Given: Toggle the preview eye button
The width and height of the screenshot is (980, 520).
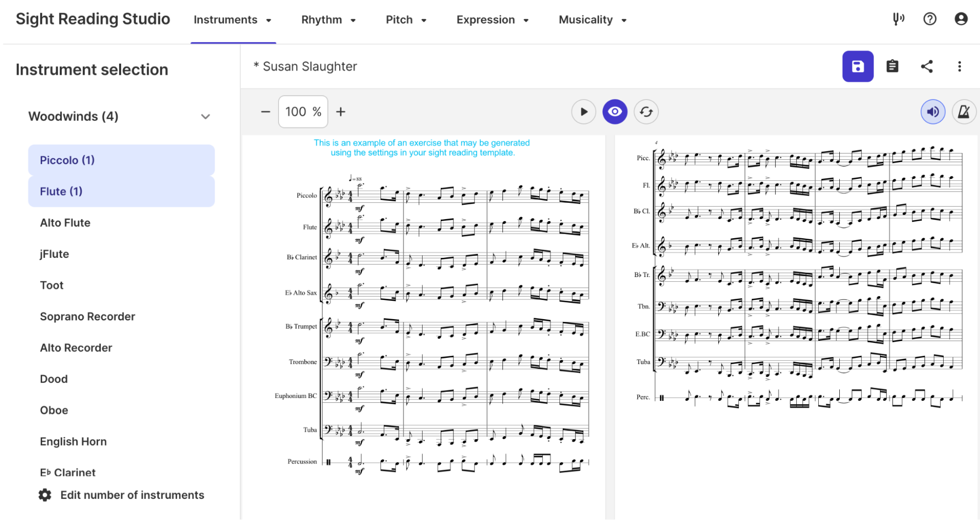Looking at the screenshot, I should coord(615,112).
